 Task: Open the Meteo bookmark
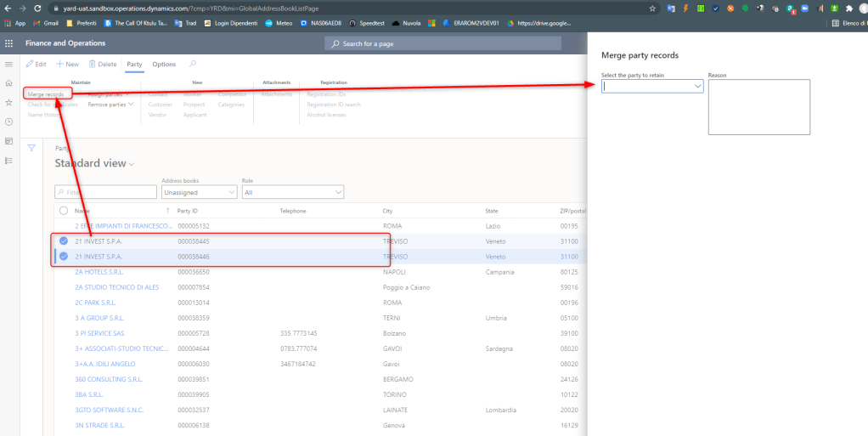pyautogui.click(x=279, y=23)
